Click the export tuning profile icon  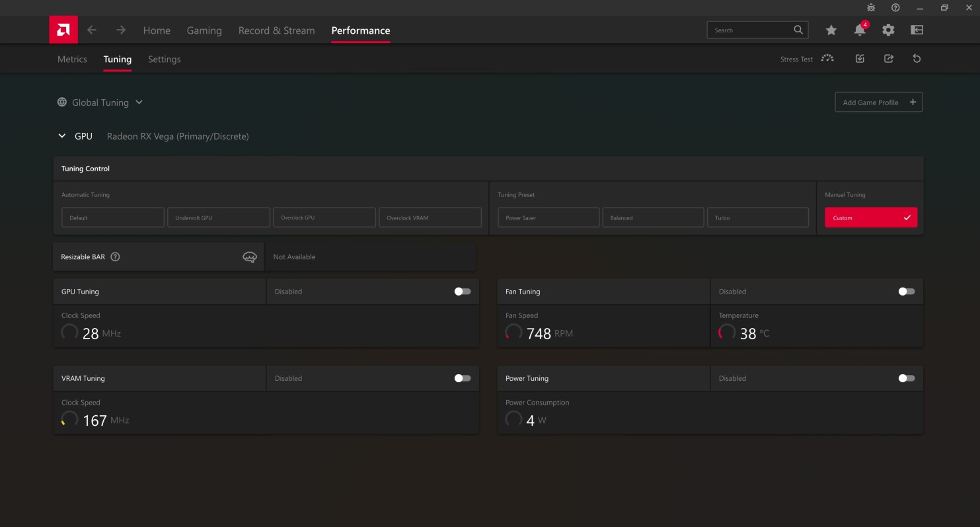point(889,59)
